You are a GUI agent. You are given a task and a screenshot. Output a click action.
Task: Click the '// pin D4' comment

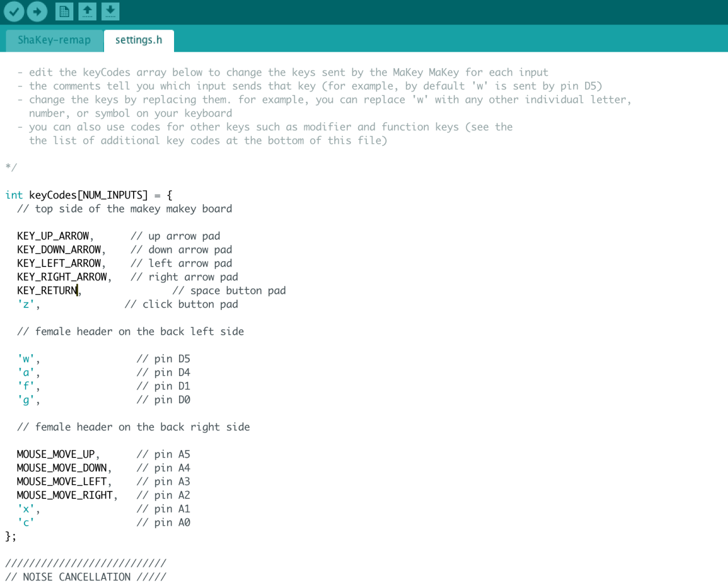pyautogui.click(x=163, y=372)
